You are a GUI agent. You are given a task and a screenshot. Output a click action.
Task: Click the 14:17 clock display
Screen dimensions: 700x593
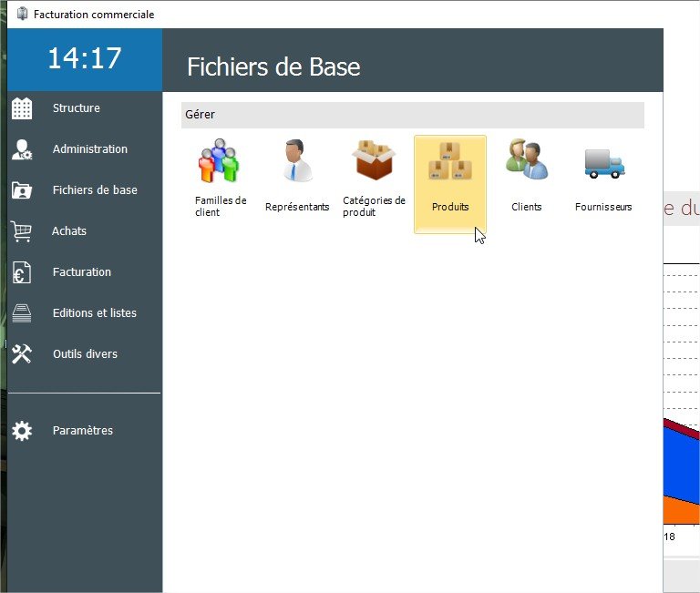(x=85, y=58)
